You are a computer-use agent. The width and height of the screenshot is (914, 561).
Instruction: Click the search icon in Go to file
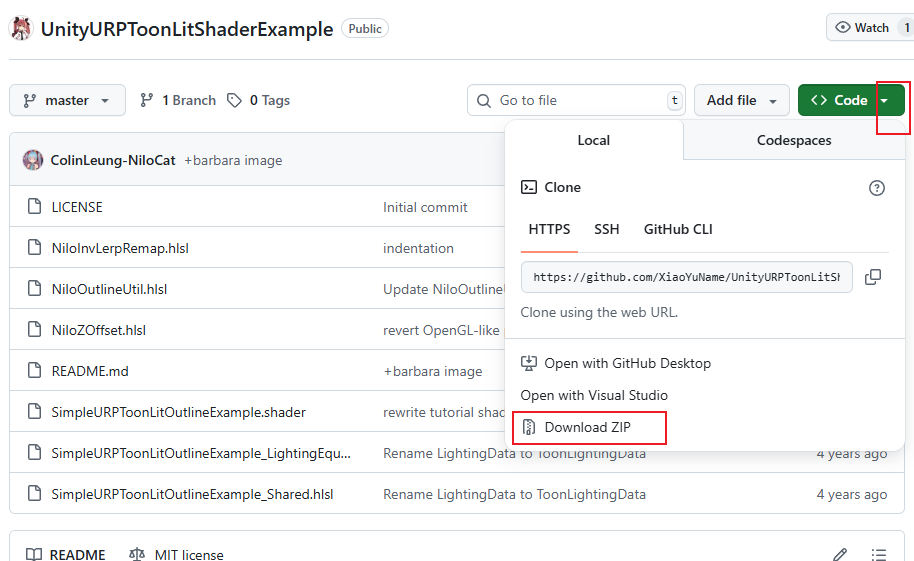484,100
